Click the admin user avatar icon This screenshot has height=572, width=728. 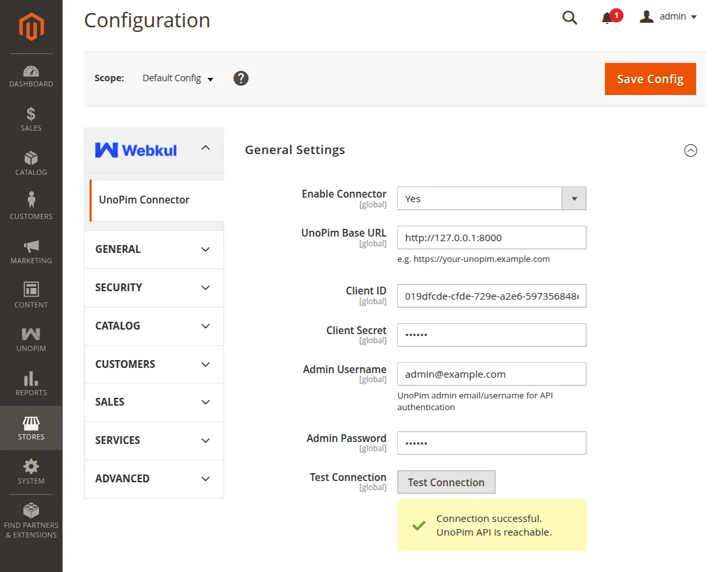pyautogui.click(x=646, y=17)
